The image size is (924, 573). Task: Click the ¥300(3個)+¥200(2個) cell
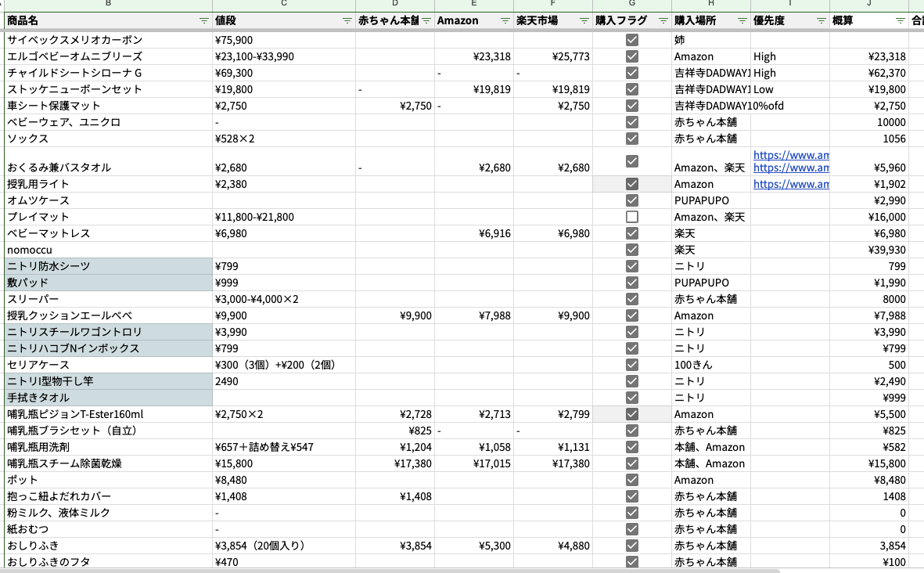[284, 365]
